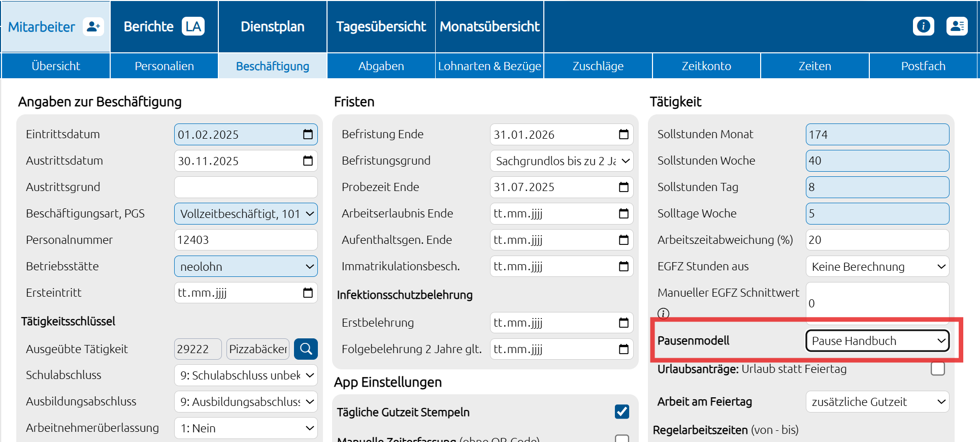Open the Lohnarten & Bezüge tab
The height and width of the screenshot is (442, 980).
click(x=489, y=66)
